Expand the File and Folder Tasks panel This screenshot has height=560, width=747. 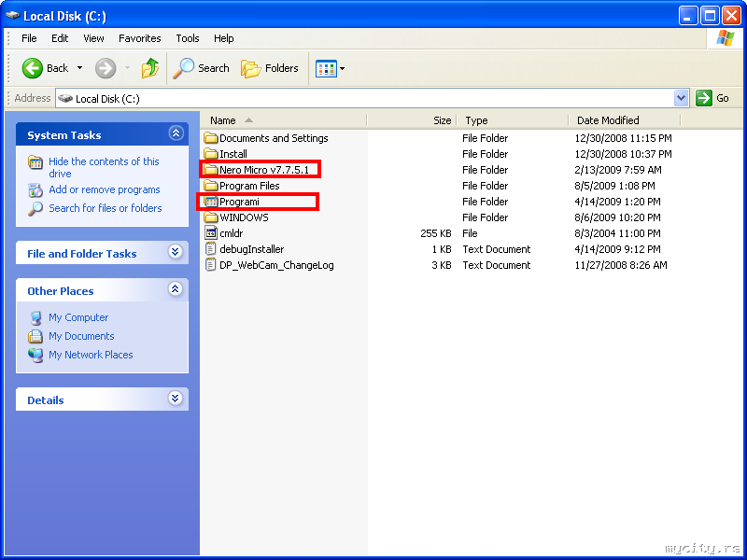[x=175, y=253]
